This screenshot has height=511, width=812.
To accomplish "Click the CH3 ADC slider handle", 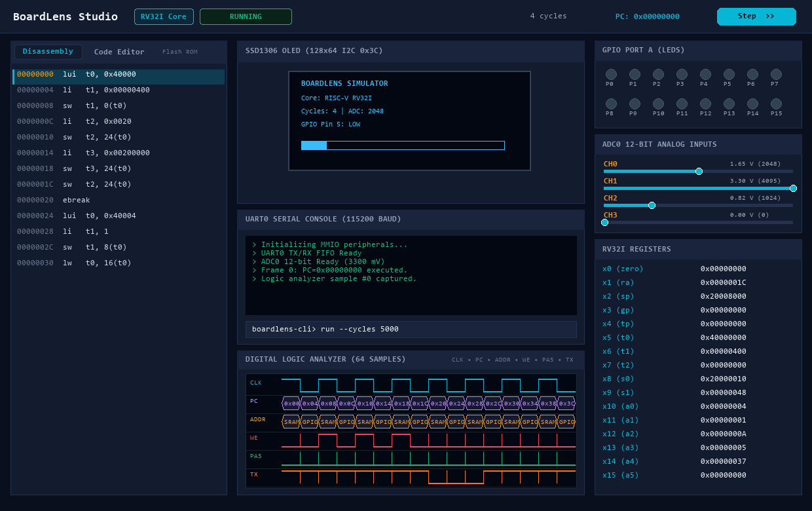I will [604, 222].
